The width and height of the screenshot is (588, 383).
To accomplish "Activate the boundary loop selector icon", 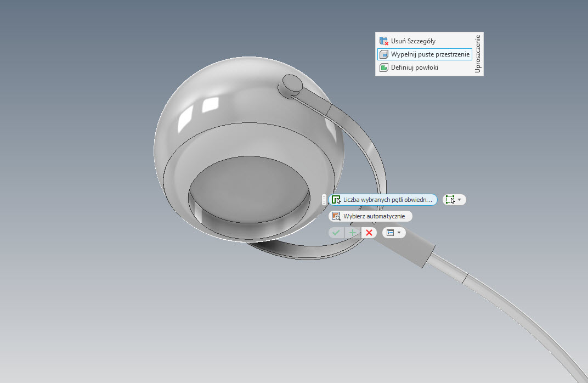I will [336, 200].
